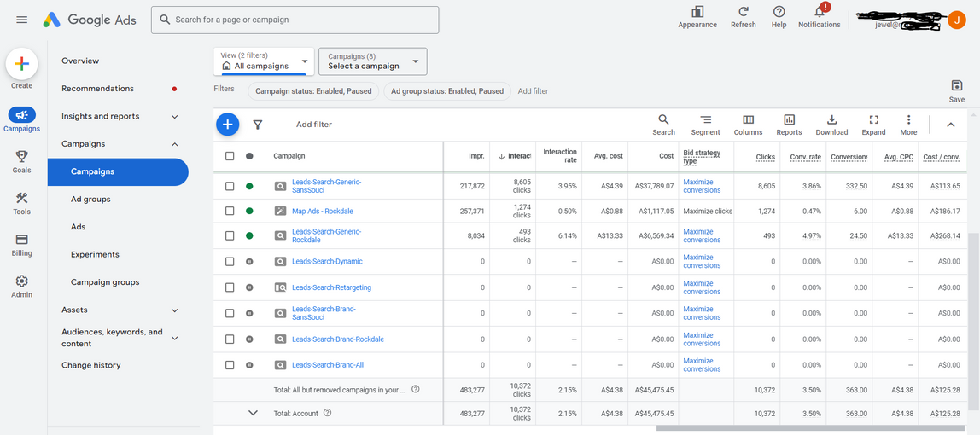
Task: Open the Leads-Search-Retargeting campaign link
Action: (x=331, y=287)
